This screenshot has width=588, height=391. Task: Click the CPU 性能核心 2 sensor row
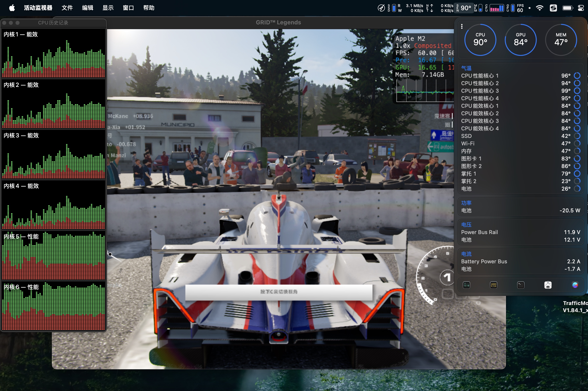pos(520,83)
